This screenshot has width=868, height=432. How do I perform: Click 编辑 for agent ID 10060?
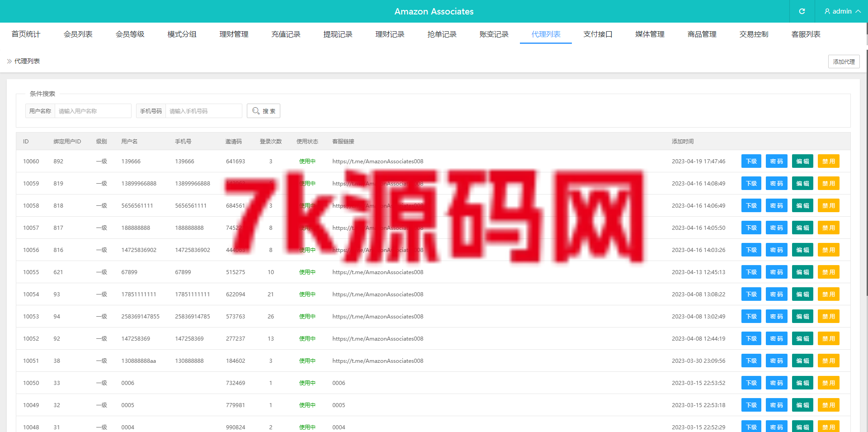pyautogui.click(x=802, y=161)
